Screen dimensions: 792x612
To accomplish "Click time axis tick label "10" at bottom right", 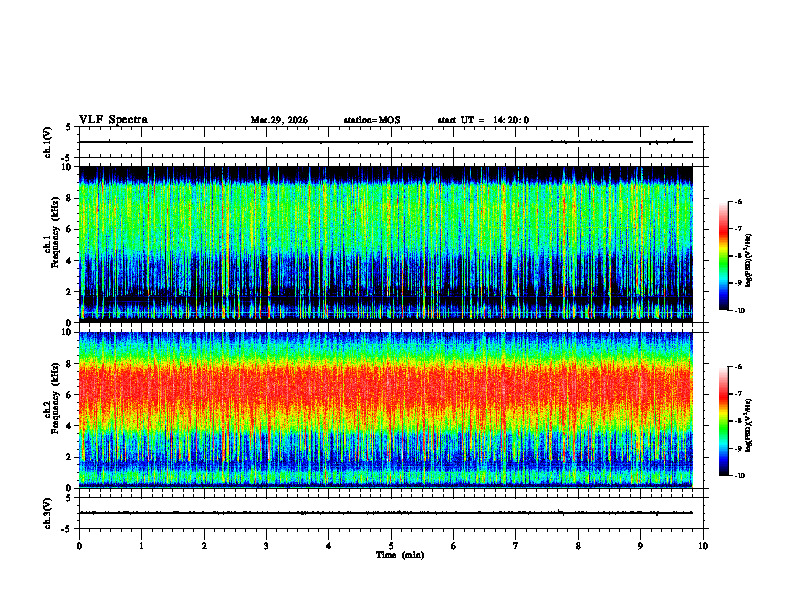I will point(703,546).
